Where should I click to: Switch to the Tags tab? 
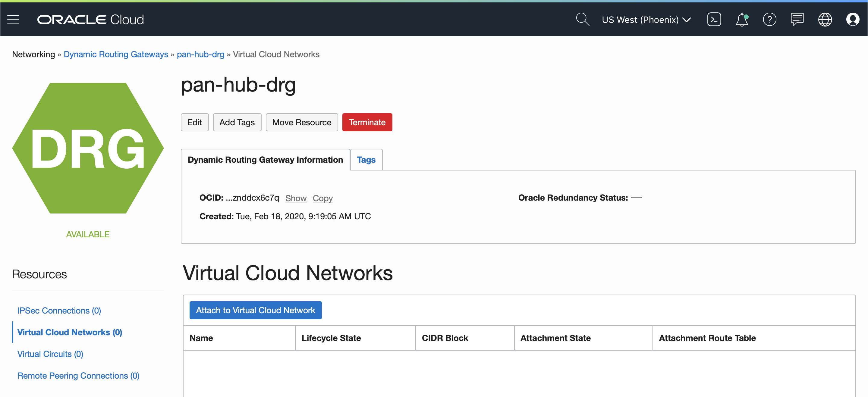[x=366, y=160]
